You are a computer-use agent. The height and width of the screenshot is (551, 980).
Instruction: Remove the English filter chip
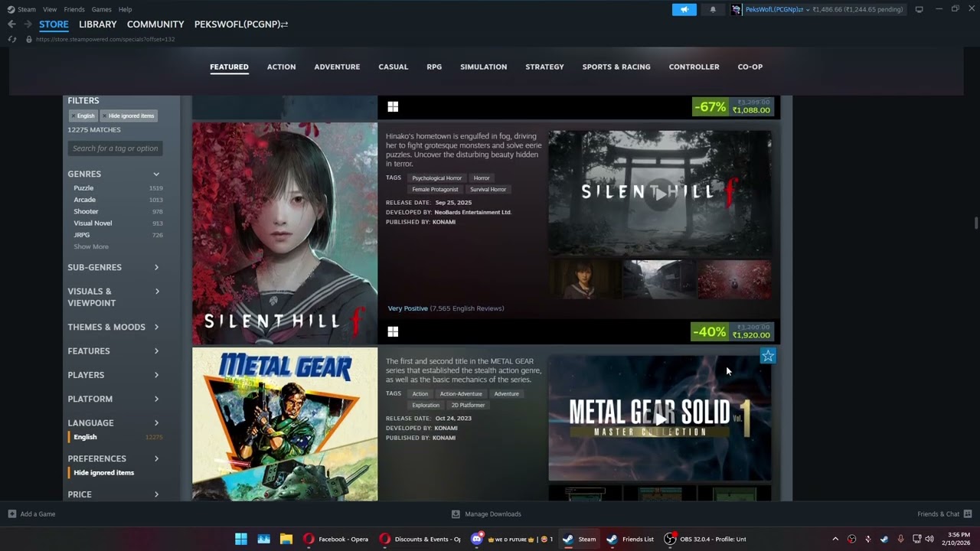point(83,116)
